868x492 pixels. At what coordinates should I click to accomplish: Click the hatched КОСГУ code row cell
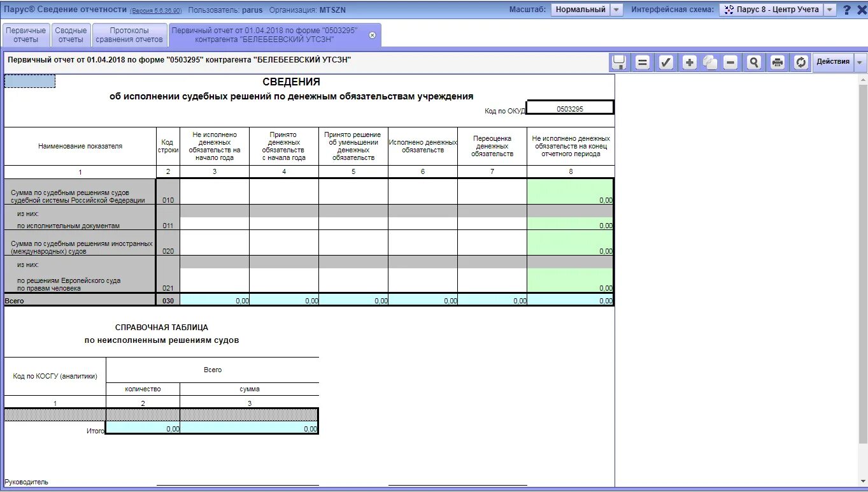coord(55,415)
